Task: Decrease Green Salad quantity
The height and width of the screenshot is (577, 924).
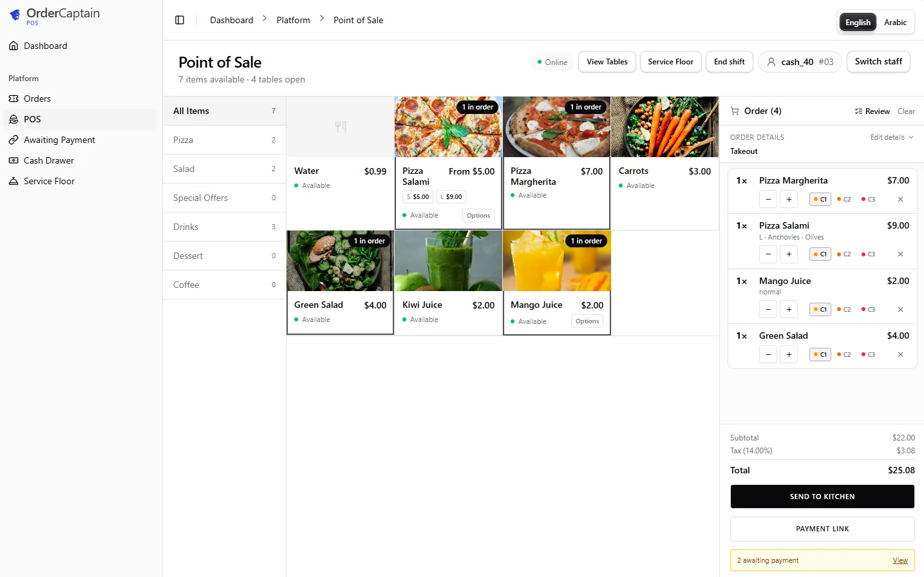Action: click(768, 354)
